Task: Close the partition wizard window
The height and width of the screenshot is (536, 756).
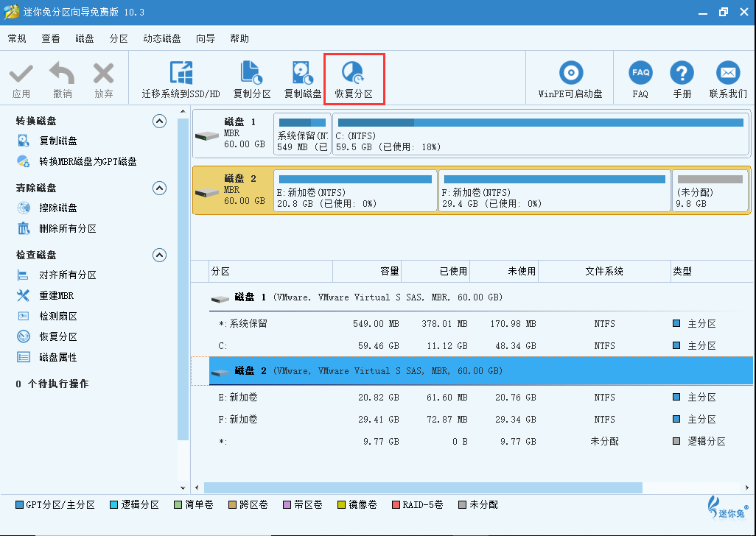Action: [744, 12]
